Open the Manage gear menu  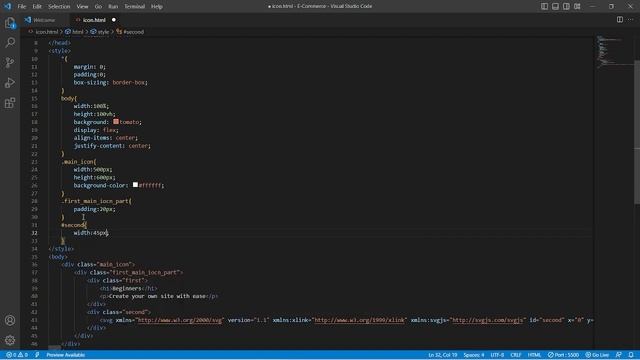[x=10, y=340]
